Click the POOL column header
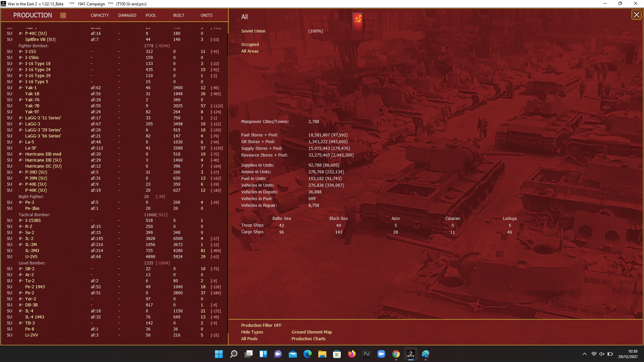The width and height of the screenshot is (644, 362). click(x=151, y=15)
